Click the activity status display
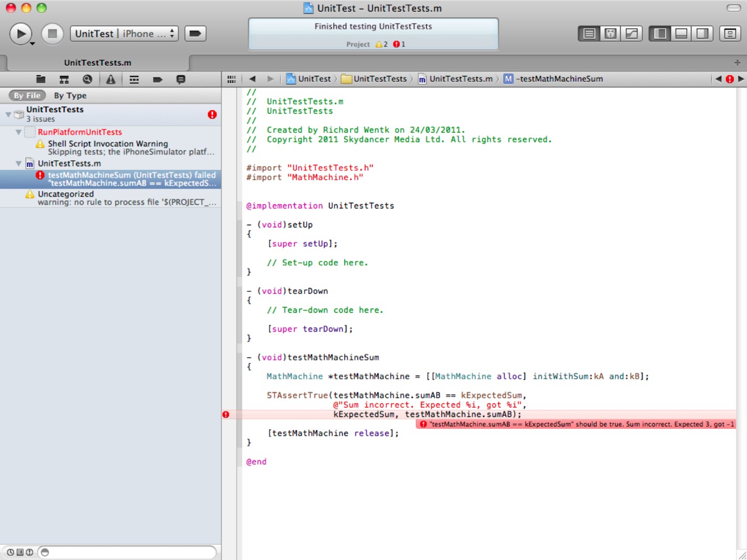Image resolution: width=747 pixels, height=560 pixels. click(373, 34)
